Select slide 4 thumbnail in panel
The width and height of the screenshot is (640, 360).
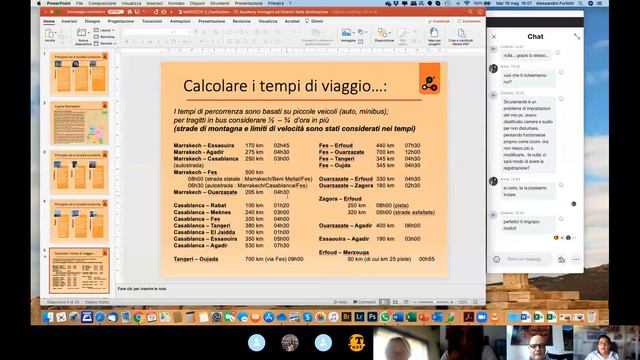pyautogui.click(x=79, y=221)
